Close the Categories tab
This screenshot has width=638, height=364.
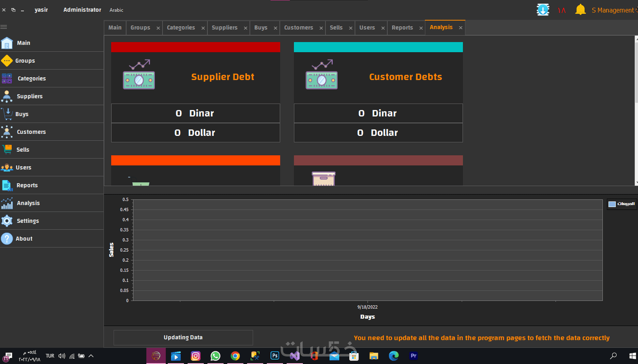point(203,28)
